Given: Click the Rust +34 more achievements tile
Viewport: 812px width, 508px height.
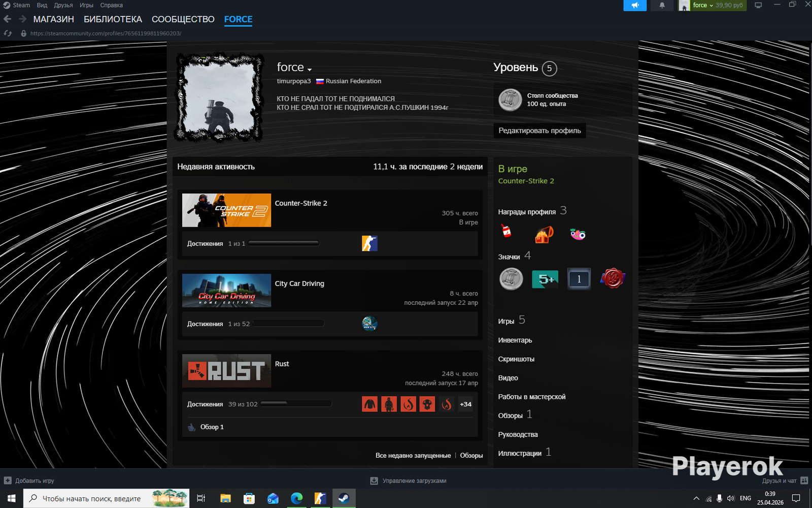Looking at the screenshot, I should pos(465,404).
